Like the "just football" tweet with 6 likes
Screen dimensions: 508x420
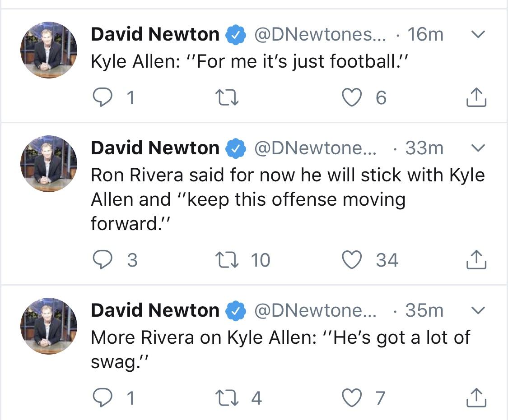[x=352, y=97]
